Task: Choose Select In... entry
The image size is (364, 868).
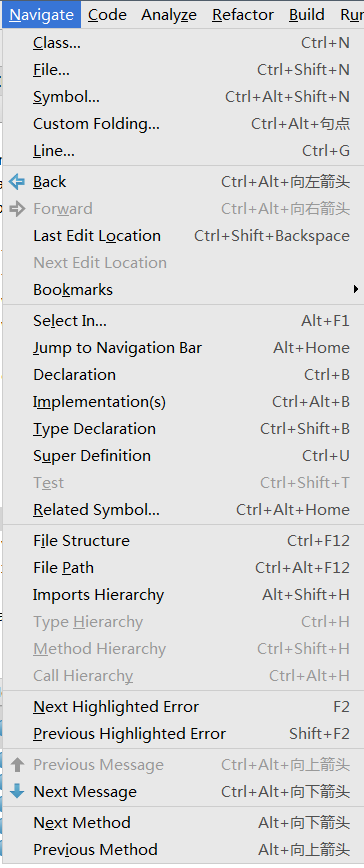Action: pyautogui.click(x=182, y=321)
